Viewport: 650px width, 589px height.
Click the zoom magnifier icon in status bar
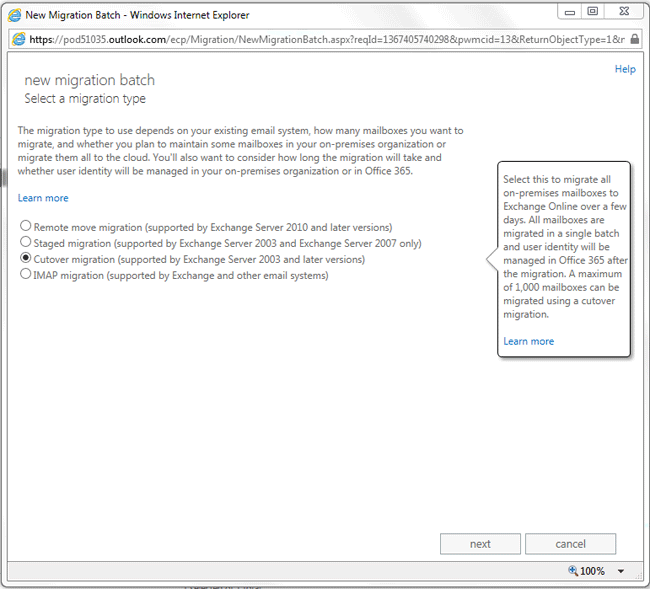coord(573,570)
